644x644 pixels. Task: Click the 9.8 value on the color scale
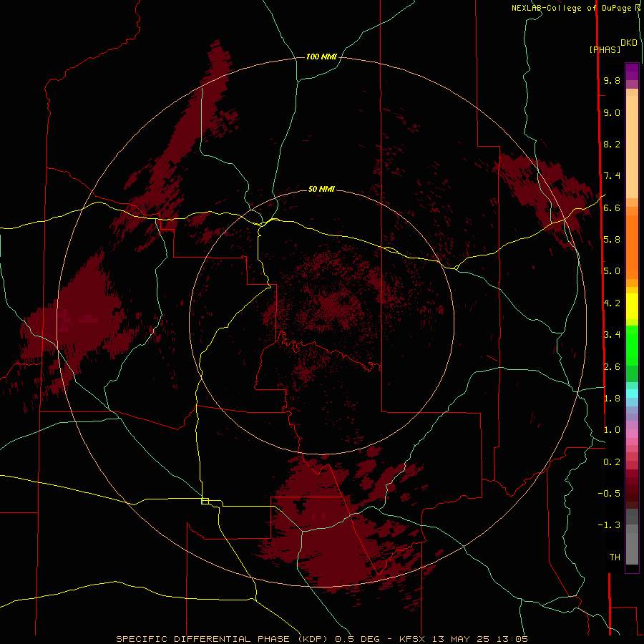point(612,80)
